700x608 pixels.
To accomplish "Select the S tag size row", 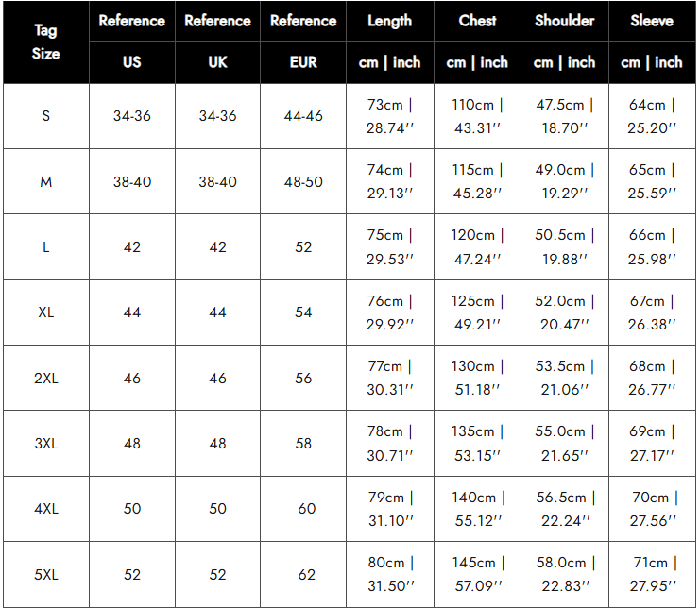I will pyautogui.click(x=45, y=116).
